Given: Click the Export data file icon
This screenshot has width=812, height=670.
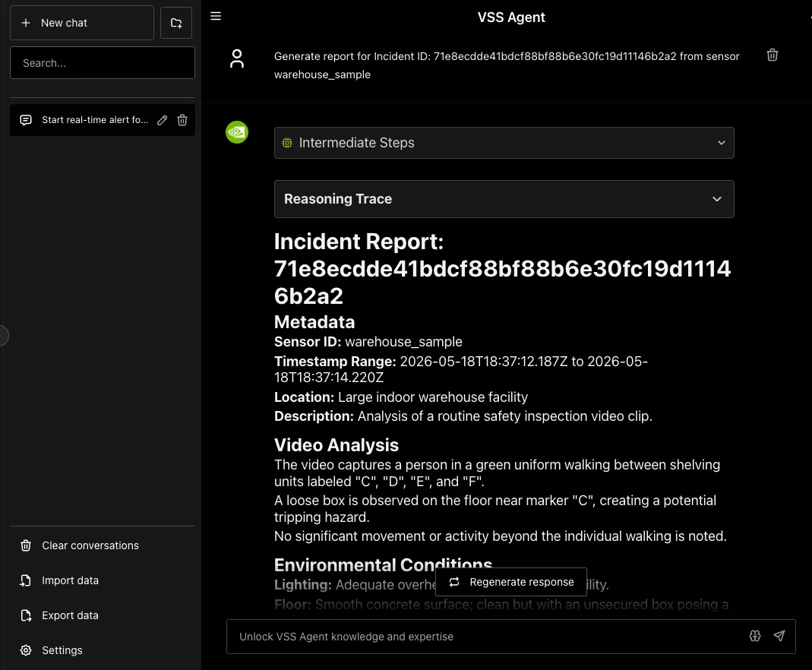Looking at the screenshot, I should coord(26,615).
